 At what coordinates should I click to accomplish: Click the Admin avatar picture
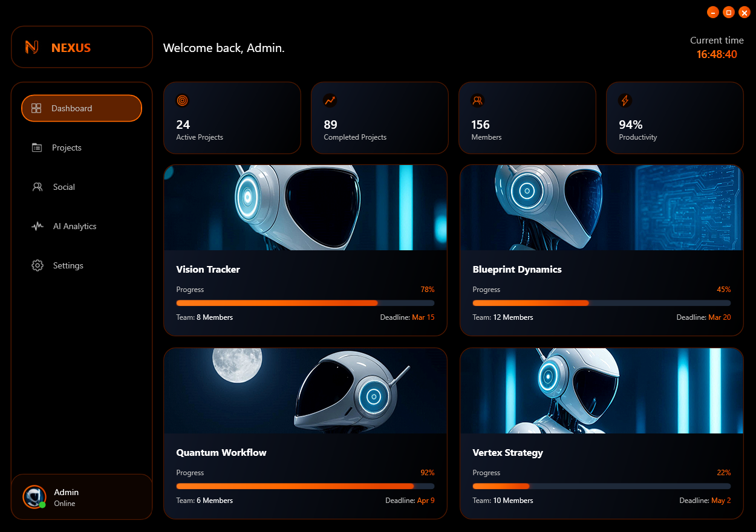pyautogui.click(x=34, y=497)
